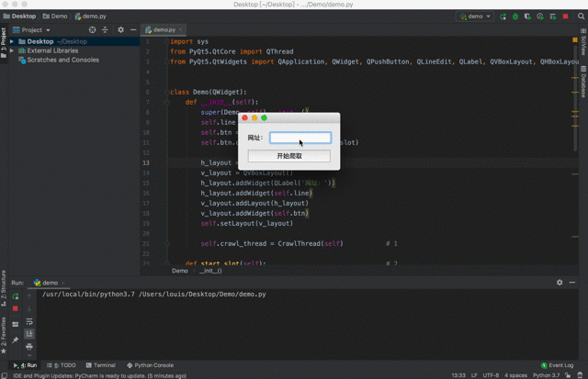Viewport: 588px width, 379px height.
Task: Click the 4 spaces indent setting
Action: coord(515,375)
